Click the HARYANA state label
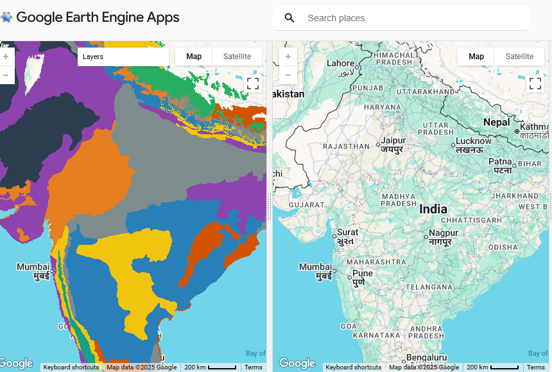Image resolution: width=552 pixels, height=372 pixels. (382, 107)
